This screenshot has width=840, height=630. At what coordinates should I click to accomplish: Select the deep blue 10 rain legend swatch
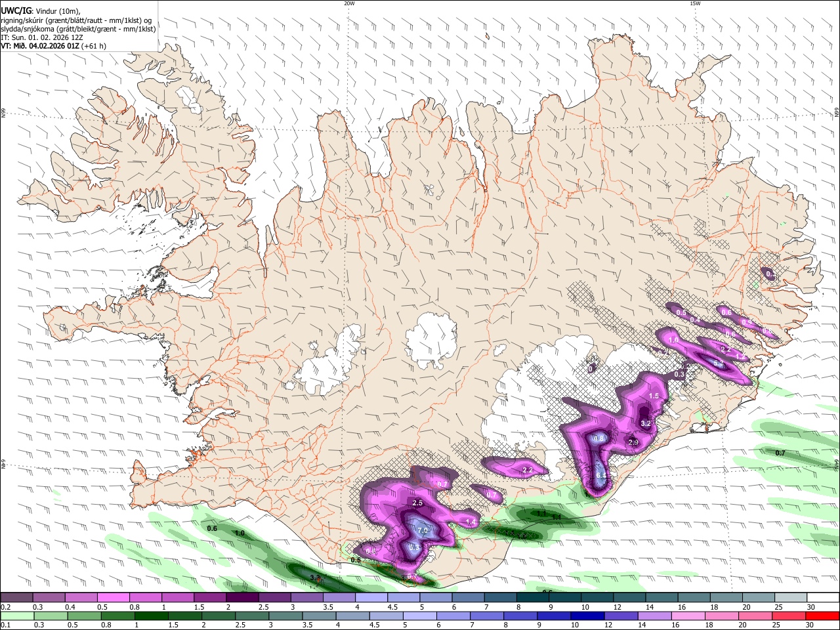587,616
